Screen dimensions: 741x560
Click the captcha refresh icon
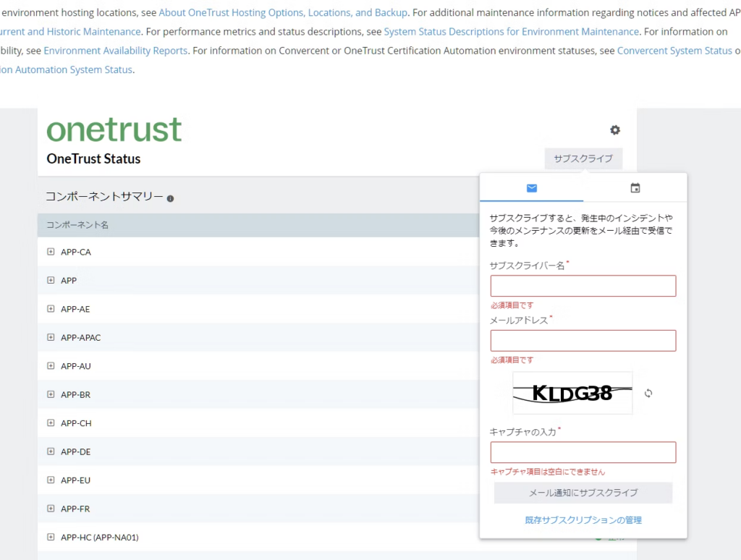point(648,393)
